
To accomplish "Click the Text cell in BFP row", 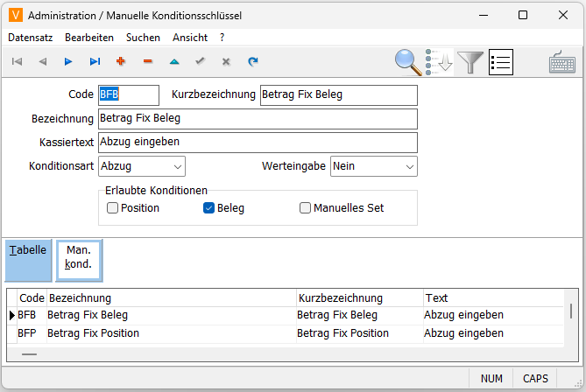I will click(x=493, y=333).
